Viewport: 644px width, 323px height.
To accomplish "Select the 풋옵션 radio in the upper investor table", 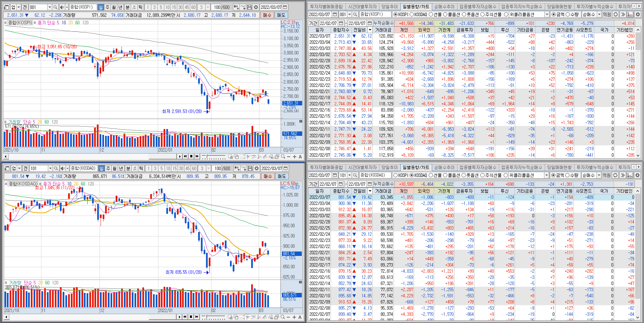I will point(464,14).
